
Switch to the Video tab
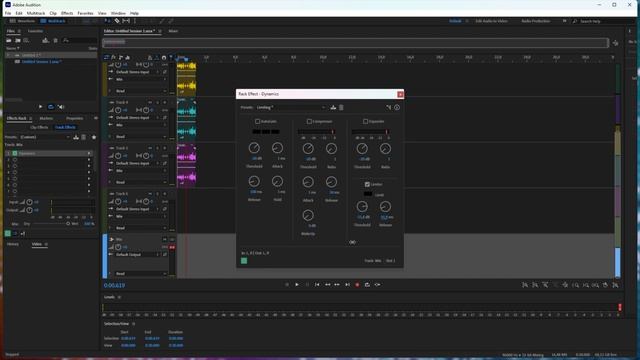click(37, 244)
